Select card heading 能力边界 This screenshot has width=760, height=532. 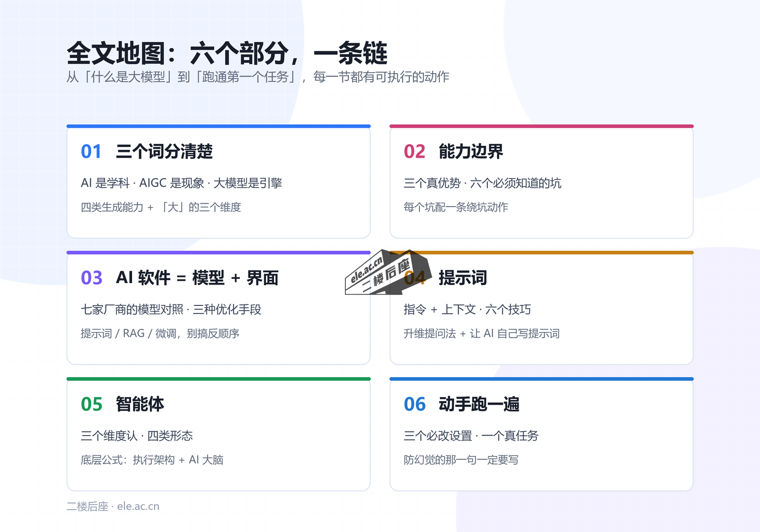[471, 152]
